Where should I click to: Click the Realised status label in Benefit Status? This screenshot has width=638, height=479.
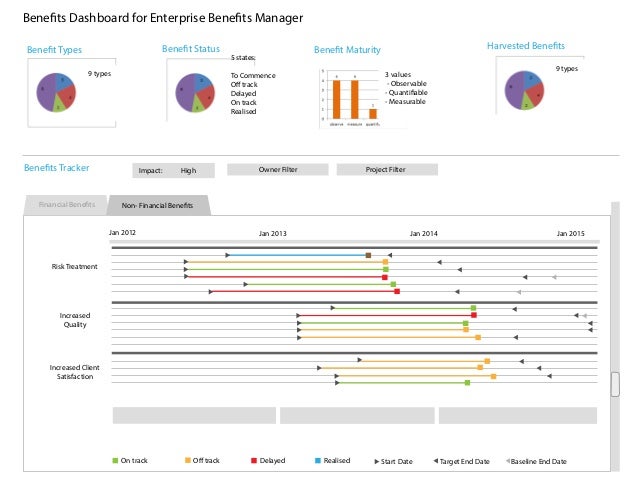(243, 112)
